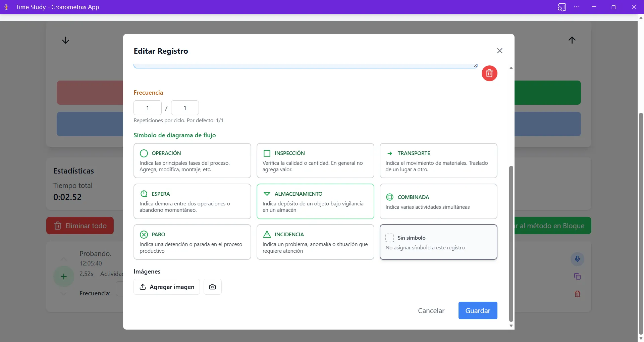Screen dimensions: 644x342
Task: Click the downward arrow icon at top left
Action: (65, 40)
